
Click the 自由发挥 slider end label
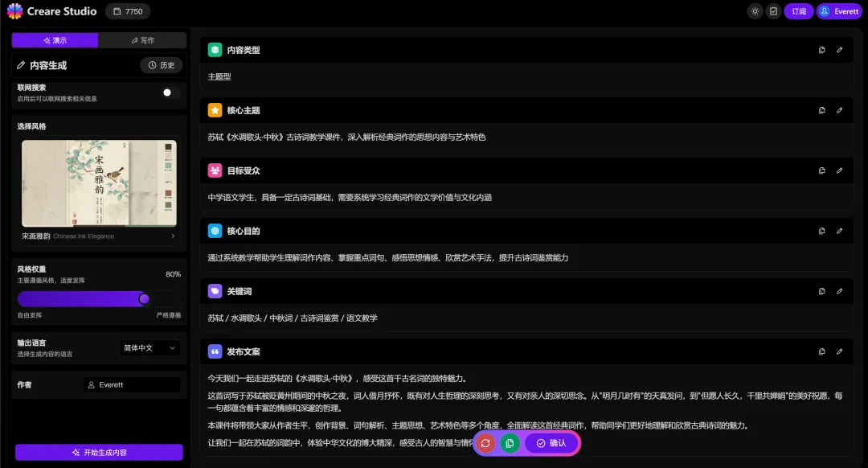[30, 315]
